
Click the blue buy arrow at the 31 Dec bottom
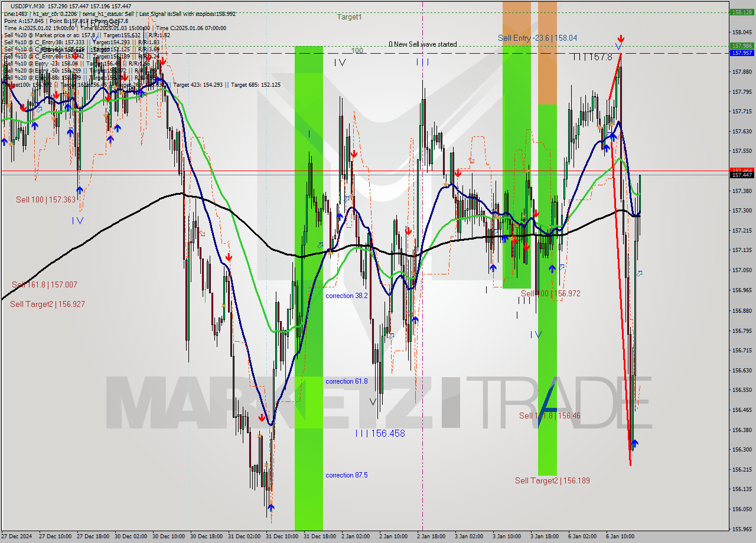[x=271, y=508]
